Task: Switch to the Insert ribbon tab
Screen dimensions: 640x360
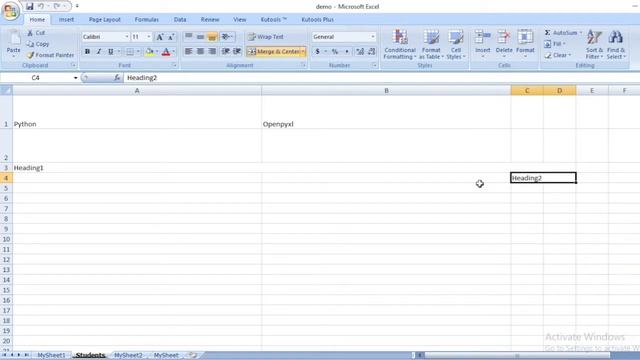Action: pyautogui.click(x=66, y=19)
